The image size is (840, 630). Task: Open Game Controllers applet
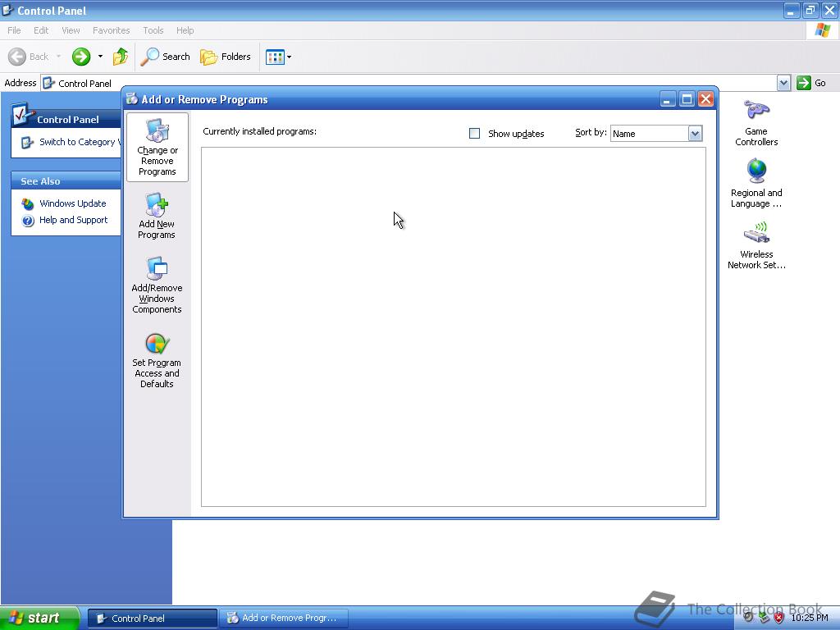(756, 123)
